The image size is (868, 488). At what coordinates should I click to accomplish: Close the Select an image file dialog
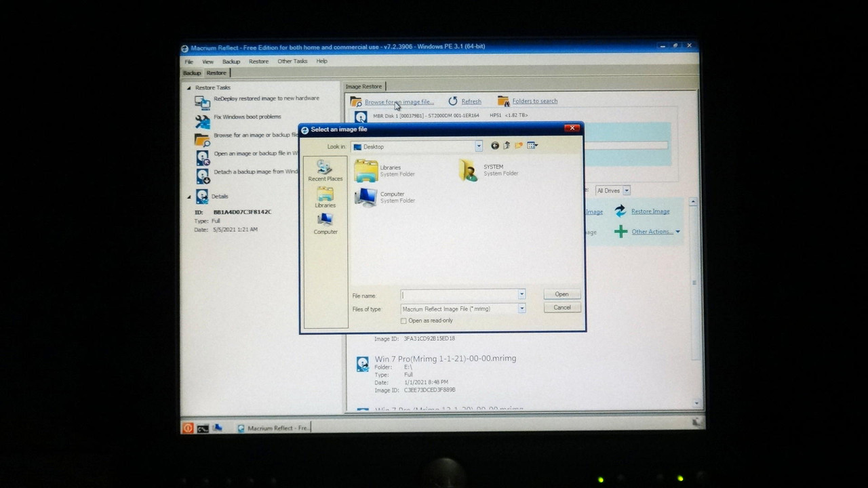pyautogui.click(x=572, y=128)
